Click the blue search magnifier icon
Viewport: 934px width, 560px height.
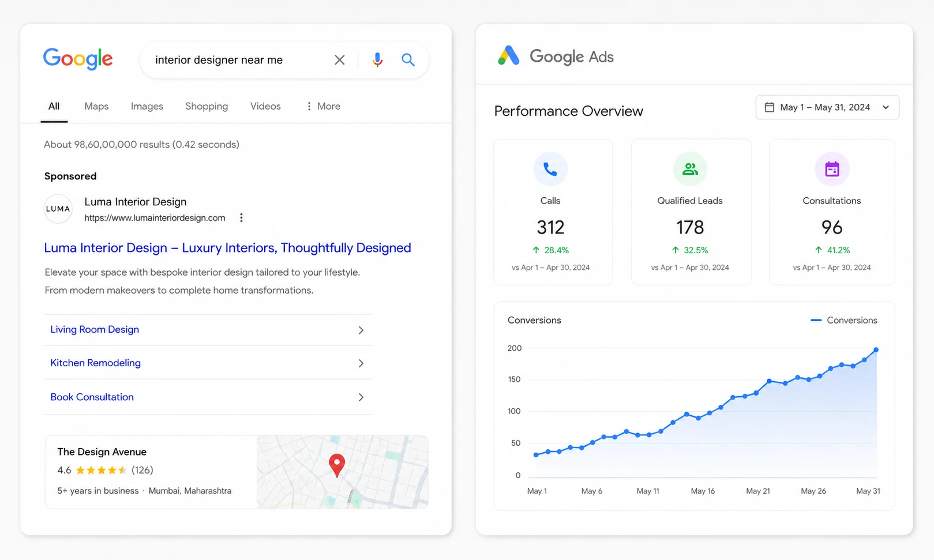pyautogui.click(x=408, y=60)
